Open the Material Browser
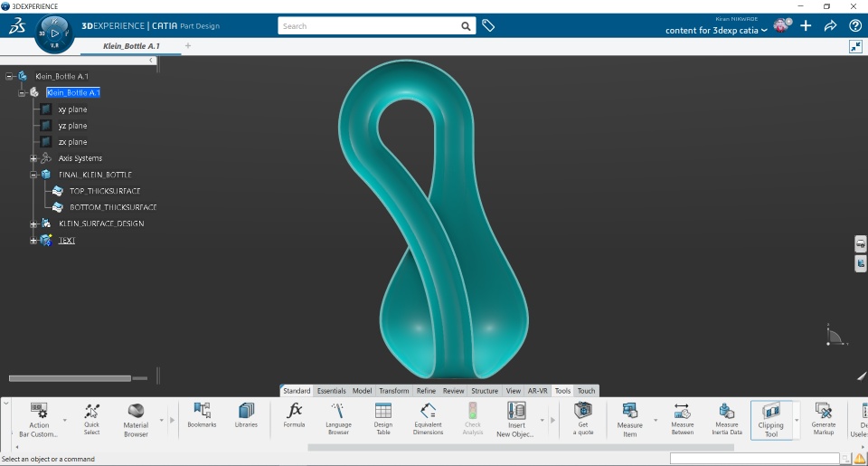Viewport: 868px width, 466px height. [136, 420]
